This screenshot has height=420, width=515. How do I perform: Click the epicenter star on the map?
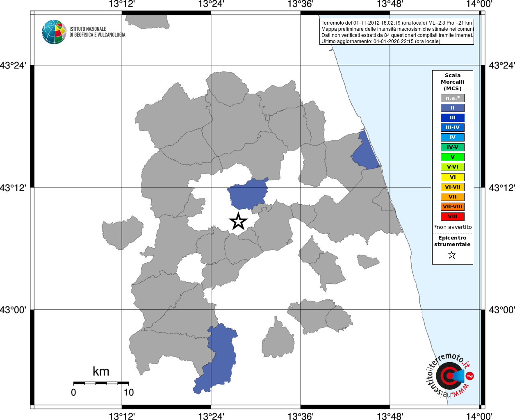[238, 221]
